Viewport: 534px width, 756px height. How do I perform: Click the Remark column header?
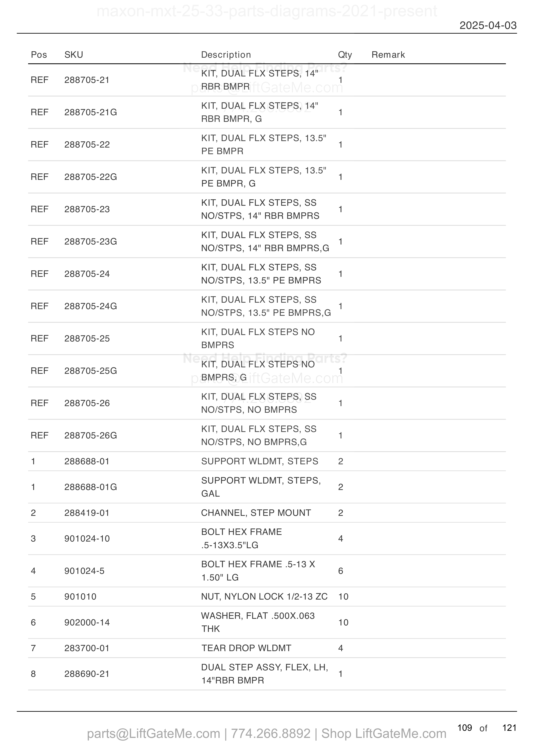(x=388, y=55)
